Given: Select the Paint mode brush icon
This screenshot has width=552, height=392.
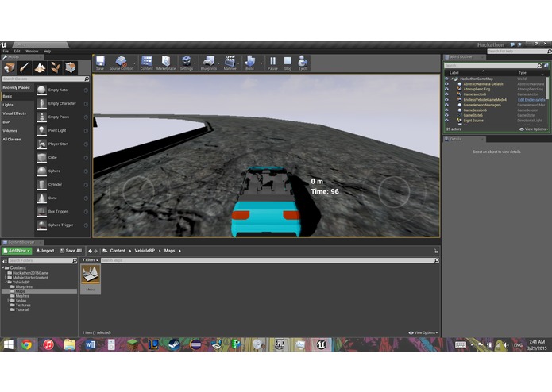Looking at the screenshot, I should (x=25, y=67).
